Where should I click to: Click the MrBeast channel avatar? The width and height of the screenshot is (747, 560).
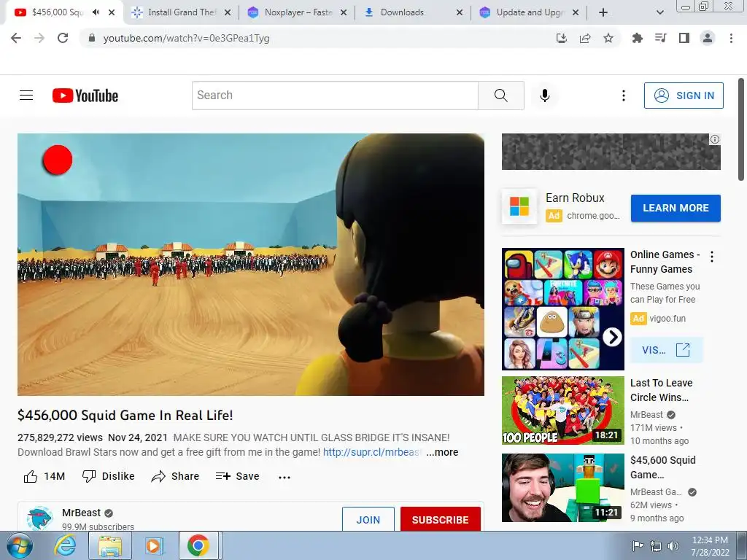(x=39, y=519)
